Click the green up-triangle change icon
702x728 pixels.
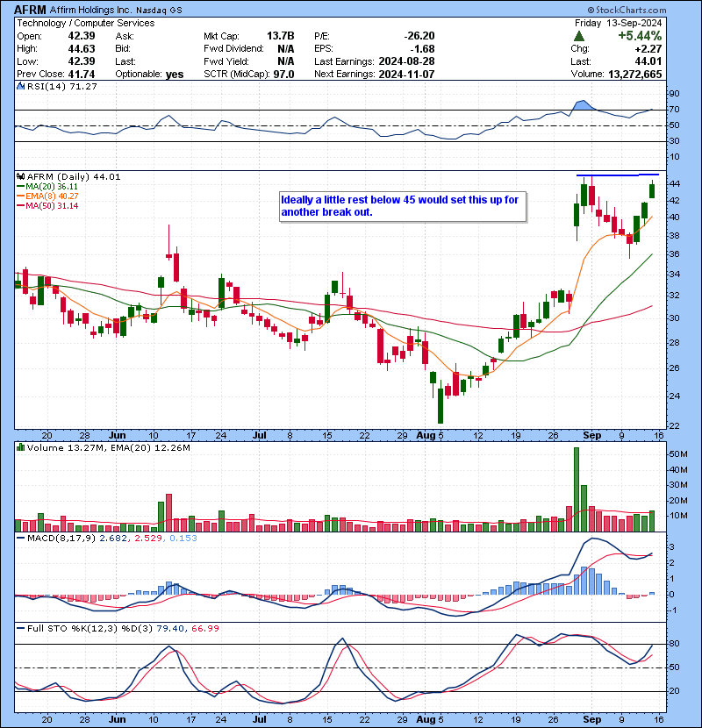pyautogui.click(x=579, y=36)
